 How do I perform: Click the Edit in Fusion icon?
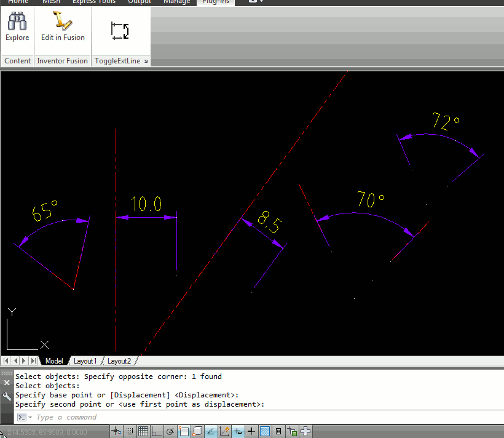click(x=62, y=20)
